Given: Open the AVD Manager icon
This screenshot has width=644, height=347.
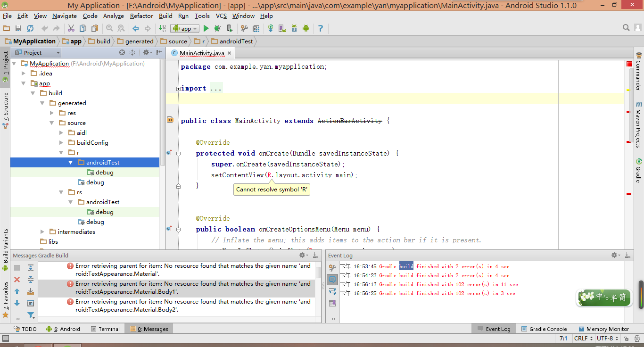Looking at the screenshot, I should coord(282,29).
